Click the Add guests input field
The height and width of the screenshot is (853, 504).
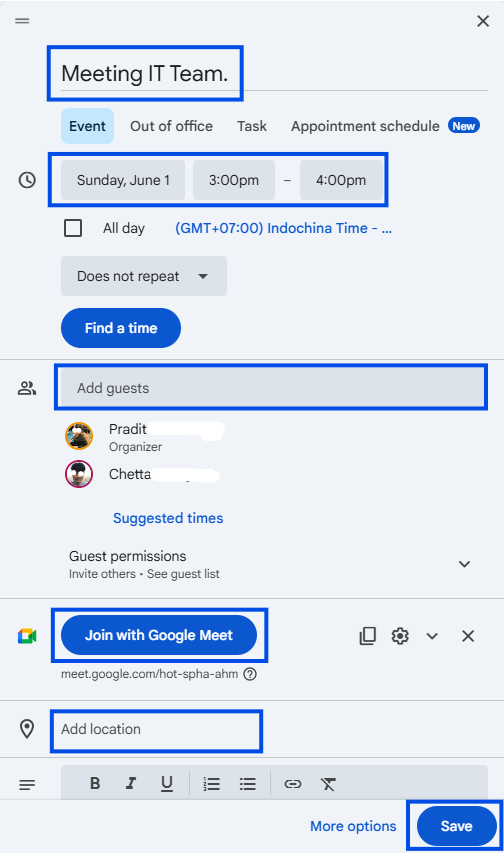pyautogui.click(x=271, y=388)
